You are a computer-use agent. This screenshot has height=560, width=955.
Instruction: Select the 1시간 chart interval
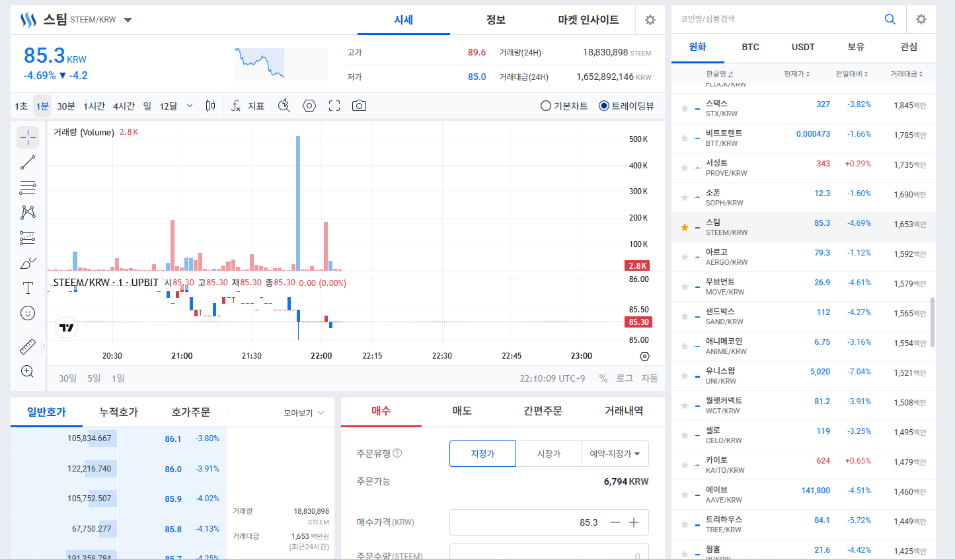click(94, 106)
